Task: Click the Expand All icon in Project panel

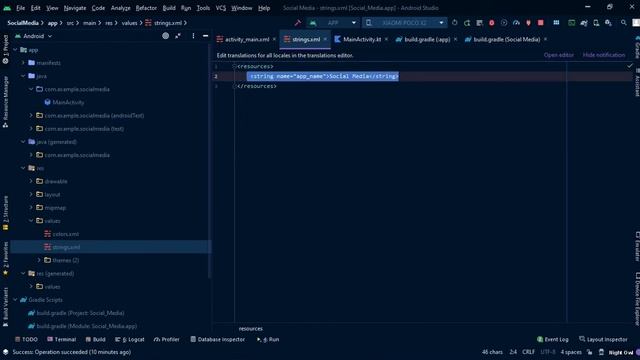Action: pyautogui.click(x=178, y=36)
